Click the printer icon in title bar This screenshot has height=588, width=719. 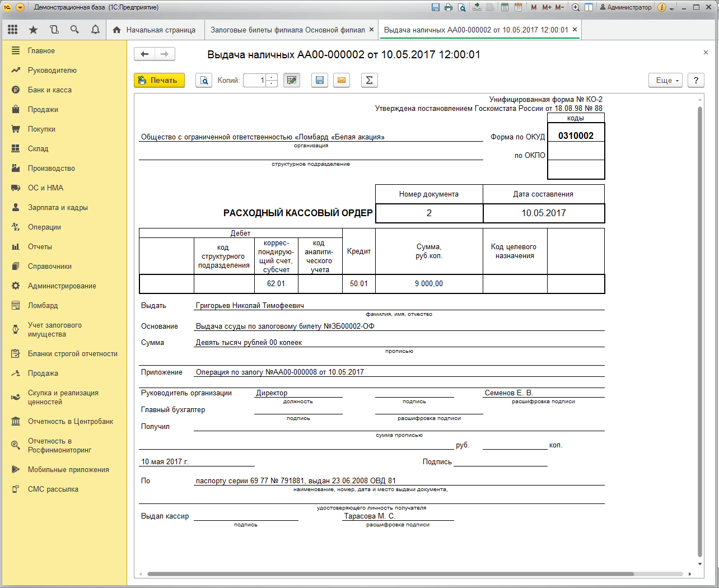pos(449,7)
